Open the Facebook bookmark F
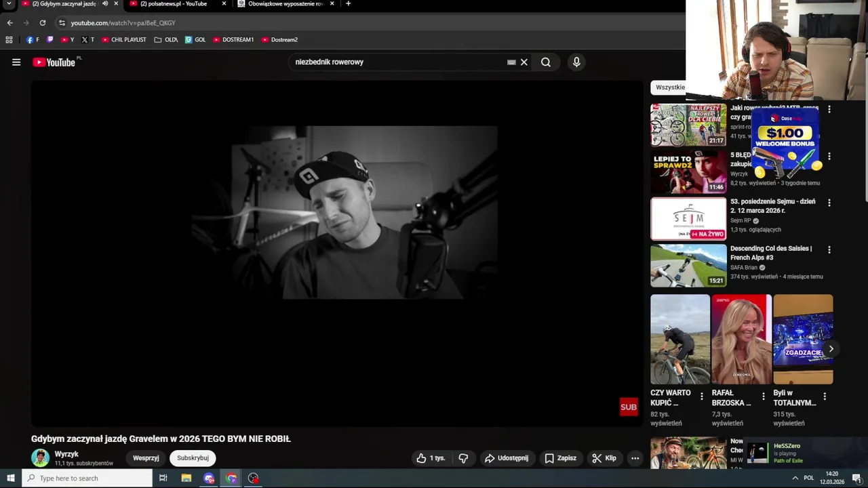This screenshot has height=488, width=868. [x=33, y=40]
